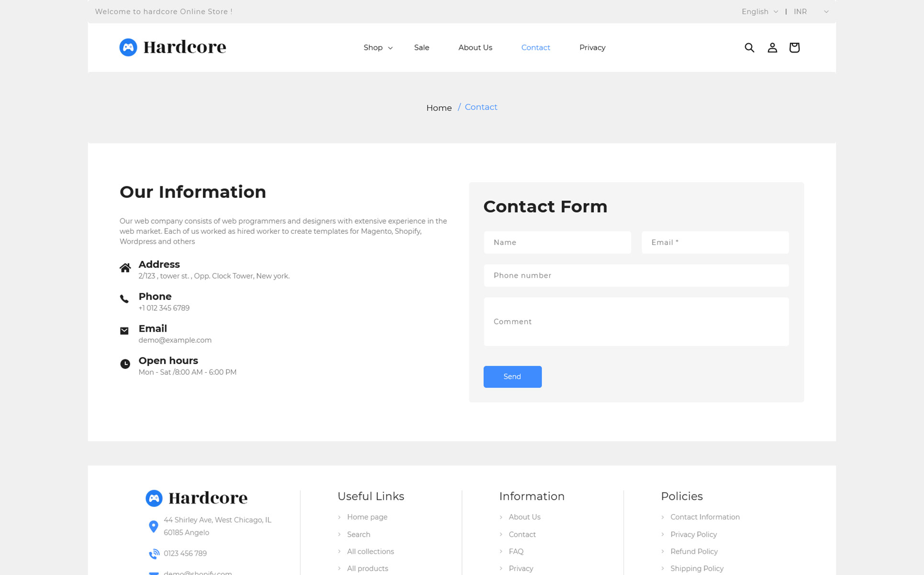The height and width of the screenshot is (575, 924).
Task: Click the Phone handset icon
Action: click(x=124, y=299)
